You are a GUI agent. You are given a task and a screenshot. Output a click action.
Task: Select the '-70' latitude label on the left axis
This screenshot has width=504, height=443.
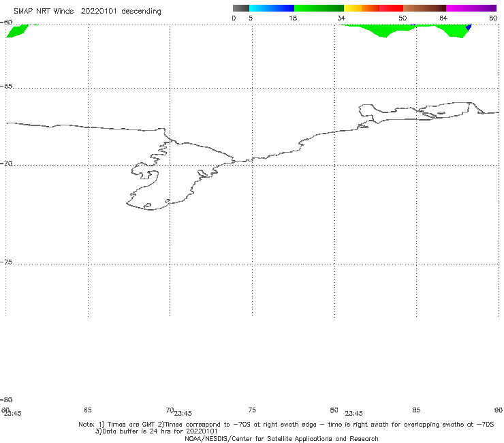tap(6, 164)
